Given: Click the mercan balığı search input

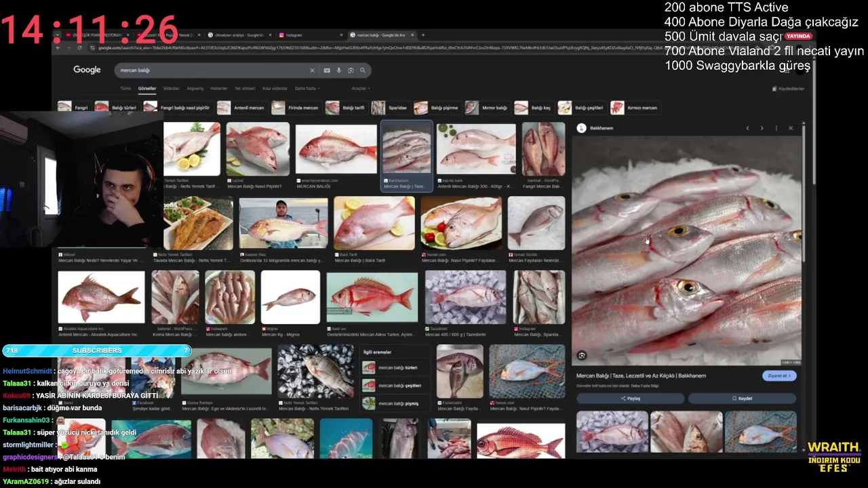Looking at the screenshot, I should pyautogui.click(x=210, y=70).
